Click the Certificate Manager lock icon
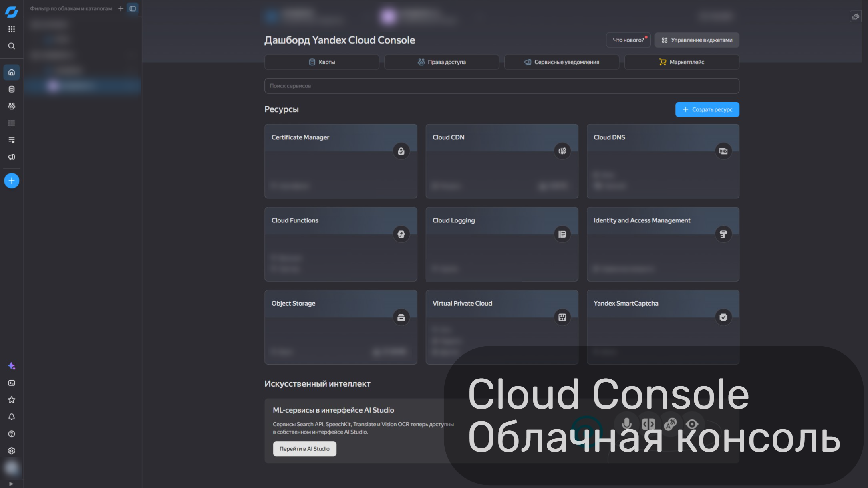 (x=401, y=151)
